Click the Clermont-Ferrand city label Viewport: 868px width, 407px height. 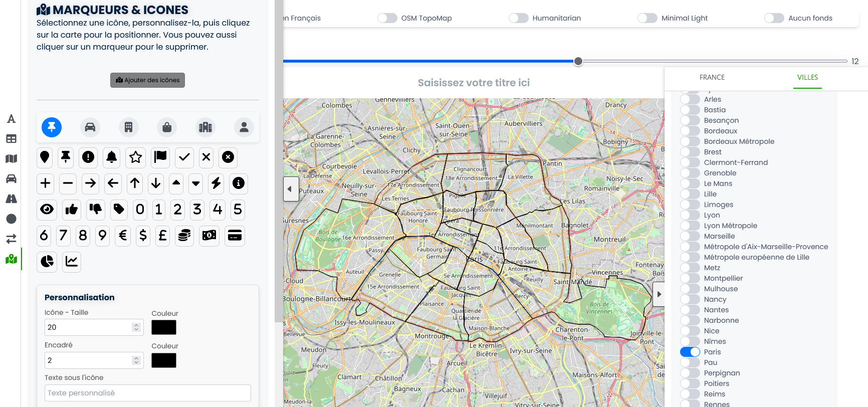click(x=736, y=162)
